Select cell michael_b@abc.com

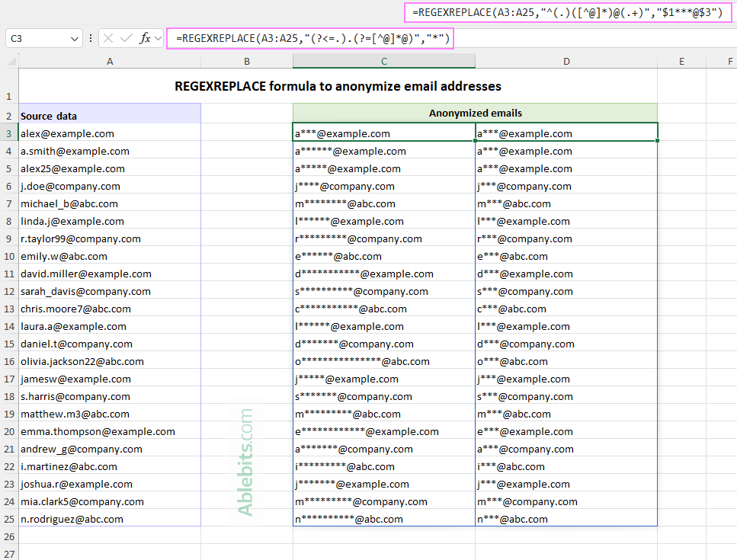pyautogui.click(x=110, y=203)
